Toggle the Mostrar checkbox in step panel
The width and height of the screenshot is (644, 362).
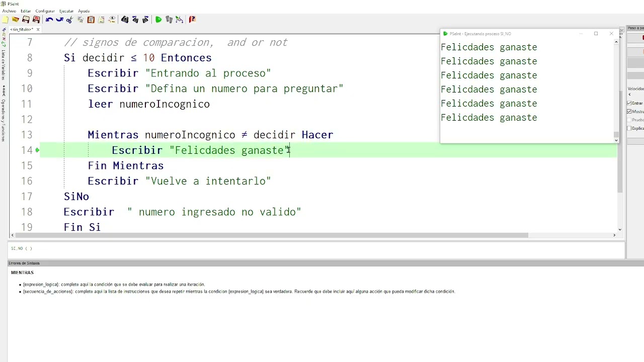629,112
